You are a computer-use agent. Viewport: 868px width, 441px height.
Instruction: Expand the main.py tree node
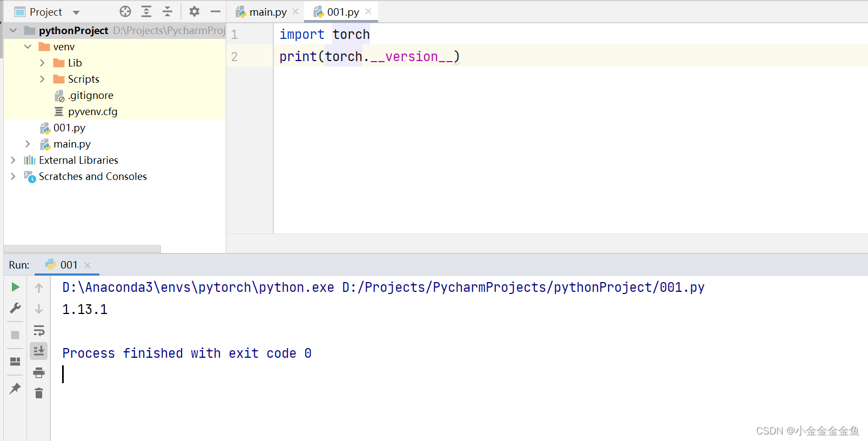pos(28,144)
